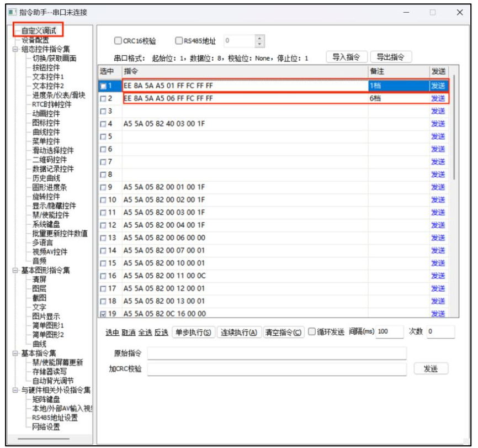Open 设备配置 in the tree
The image size is (478, 448).
pos(35,40)
